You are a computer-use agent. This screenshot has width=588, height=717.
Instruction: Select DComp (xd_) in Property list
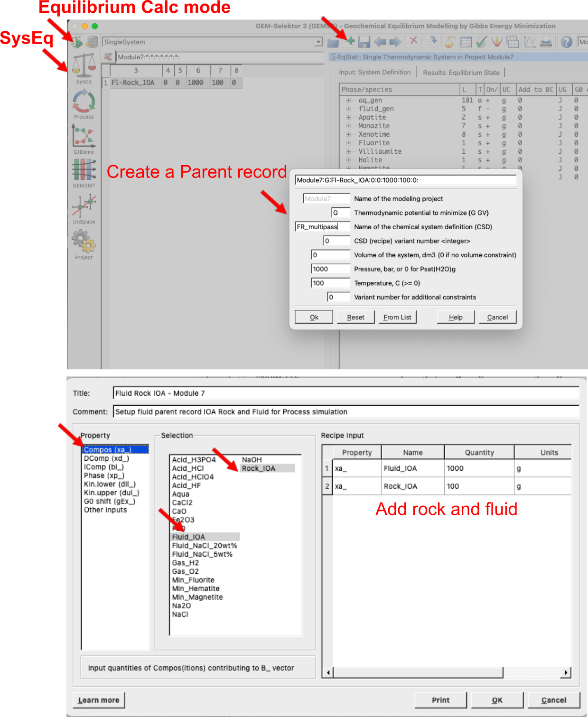coord(106,458)
